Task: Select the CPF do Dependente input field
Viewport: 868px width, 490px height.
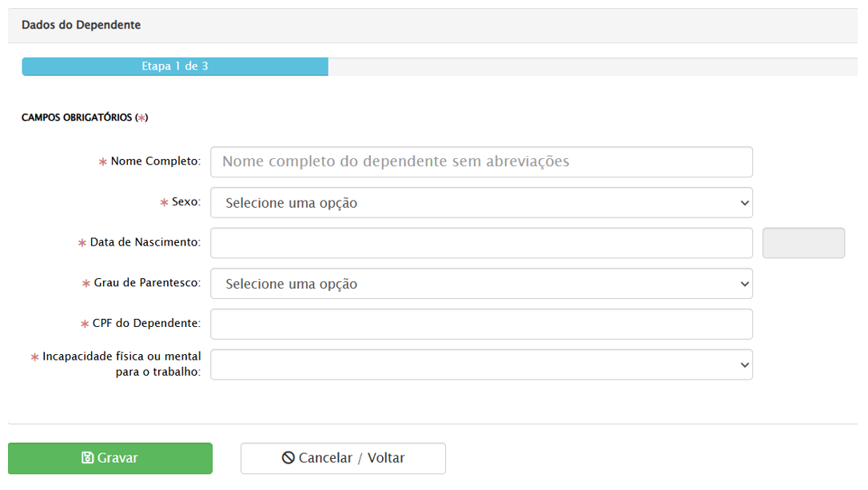Action: tap(481, 325)
